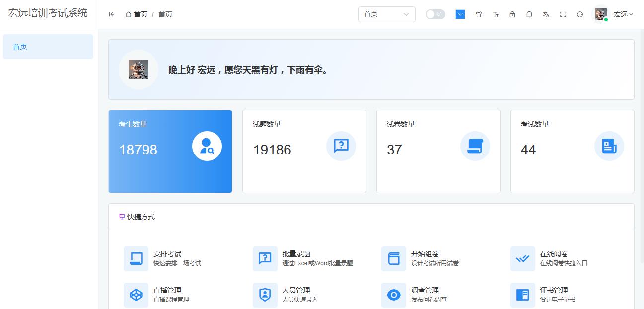
Task: Click the language translation icon
Action: tap(546, 14)
